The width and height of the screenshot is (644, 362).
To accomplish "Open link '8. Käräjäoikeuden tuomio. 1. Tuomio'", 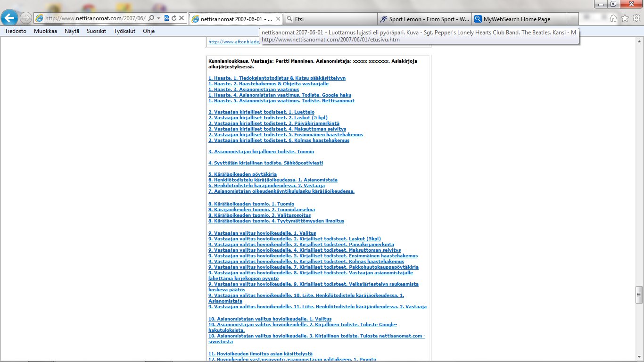I will click(x=251, y=204).
